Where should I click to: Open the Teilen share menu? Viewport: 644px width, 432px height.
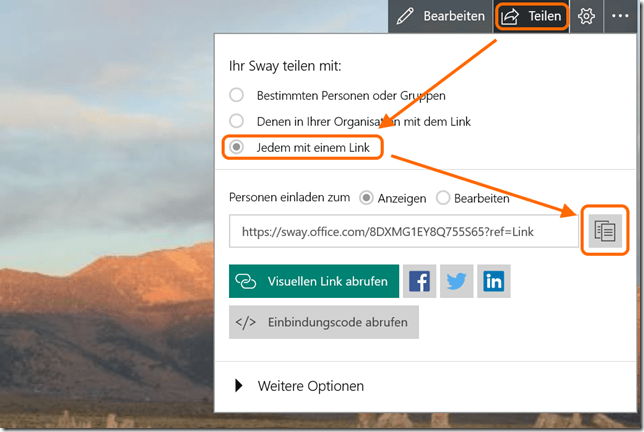[532, 16]
